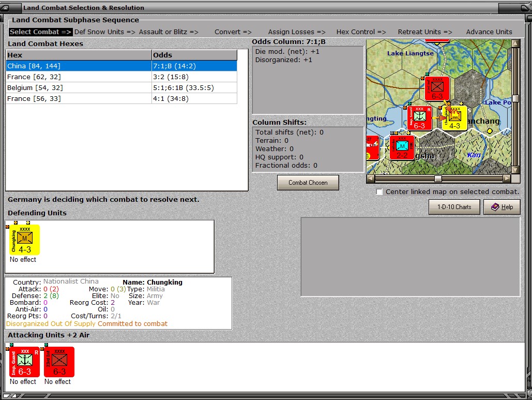This screenshot has height=400, width=532.
Task: Click the Select Combat subphase step
Action: [x=41, y=32]
